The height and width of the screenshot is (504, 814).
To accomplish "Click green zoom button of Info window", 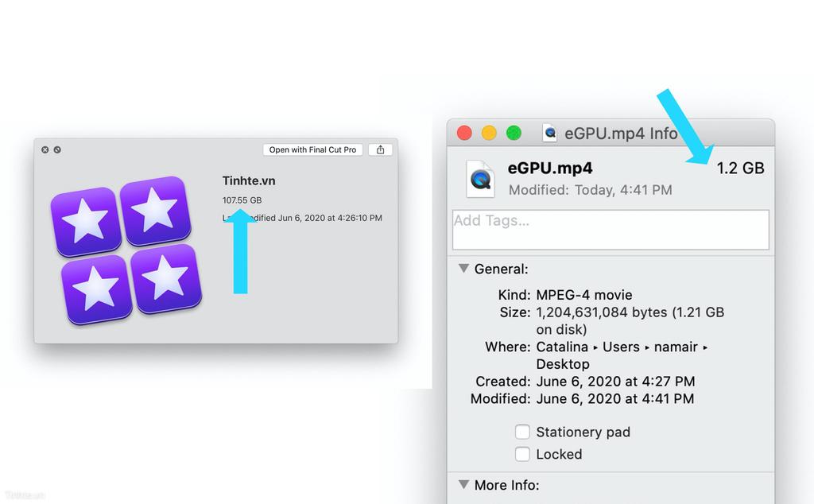I will 514,133.
